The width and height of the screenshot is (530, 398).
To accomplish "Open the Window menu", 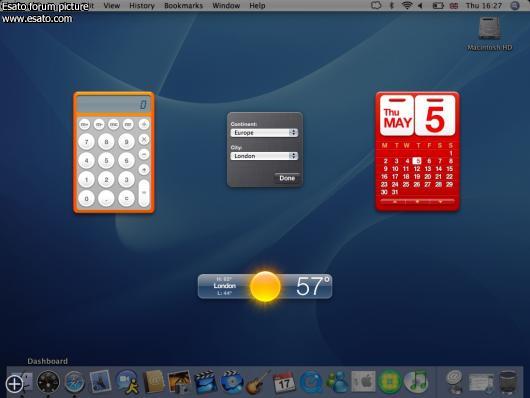I will (226, 6).
